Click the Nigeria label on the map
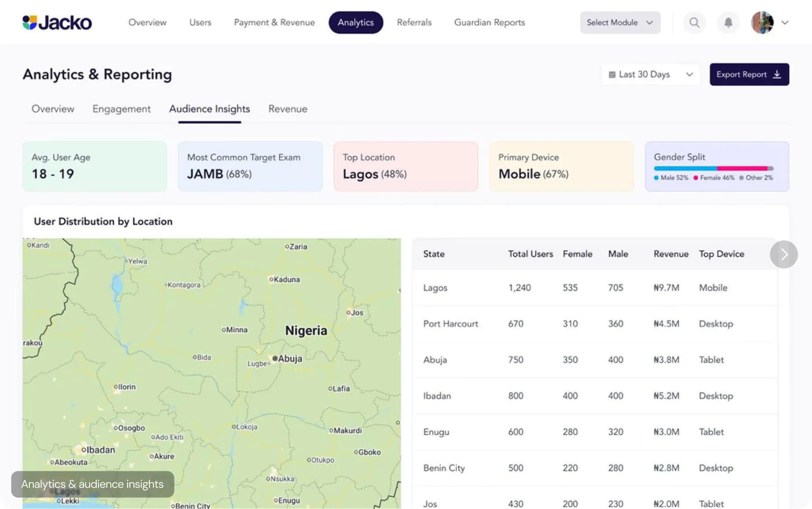Screen dimensions: 812x509 tap(306, 330)
